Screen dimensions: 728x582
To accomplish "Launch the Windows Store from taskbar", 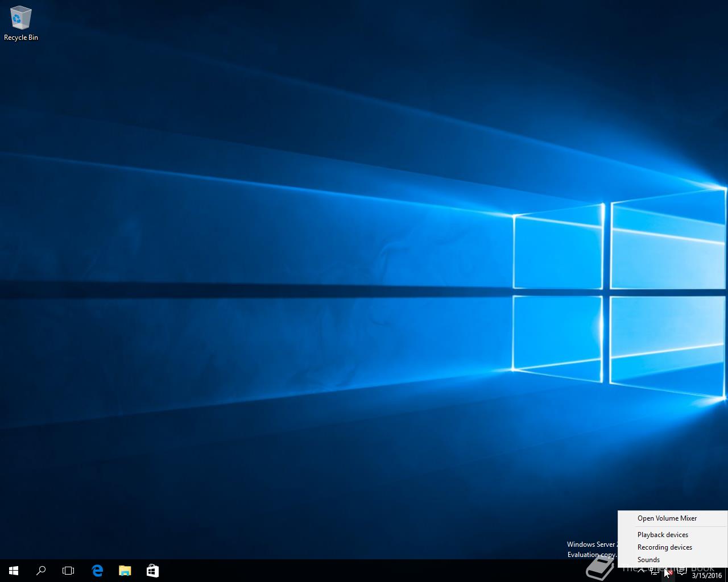I will pyautogui.click(x=152, y=571).
